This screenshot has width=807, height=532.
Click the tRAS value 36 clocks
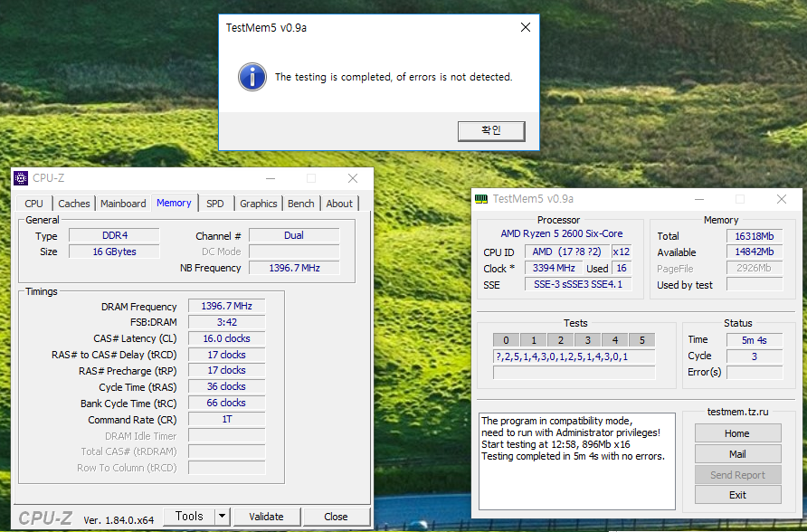click(226, 386)
